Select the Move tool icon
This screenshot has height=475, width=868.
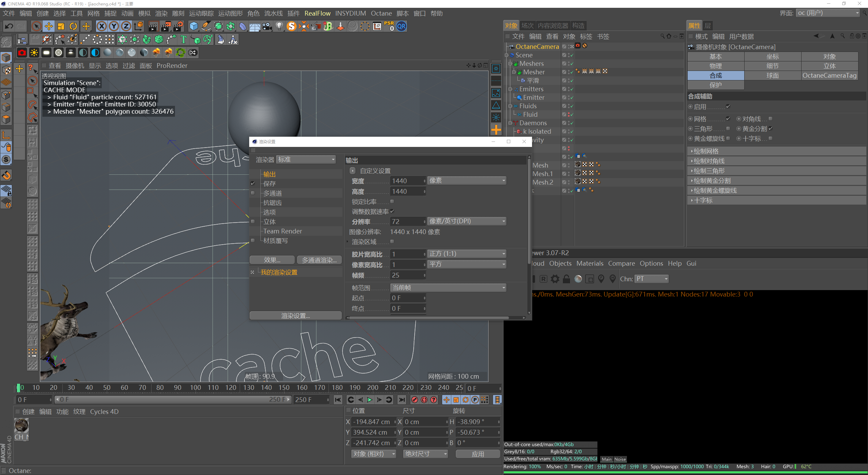49,26
